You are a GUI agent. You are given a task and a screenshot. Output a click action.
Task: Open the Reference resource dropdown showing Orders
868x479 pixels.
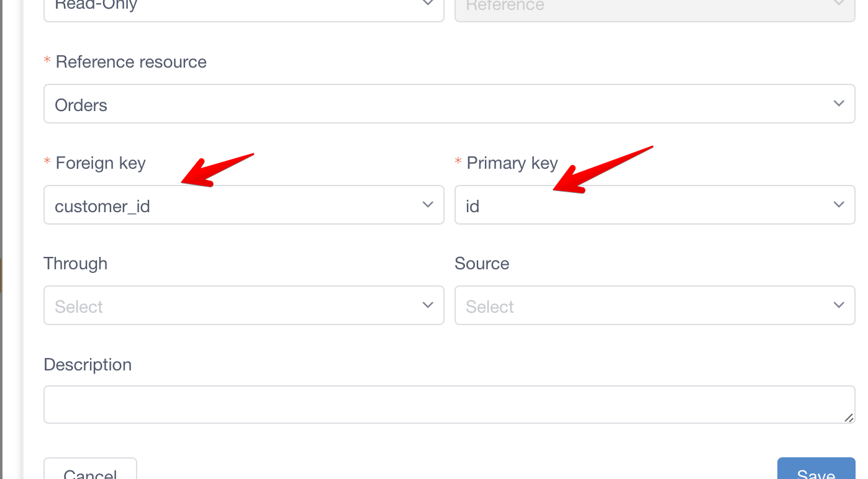[448, 103]
